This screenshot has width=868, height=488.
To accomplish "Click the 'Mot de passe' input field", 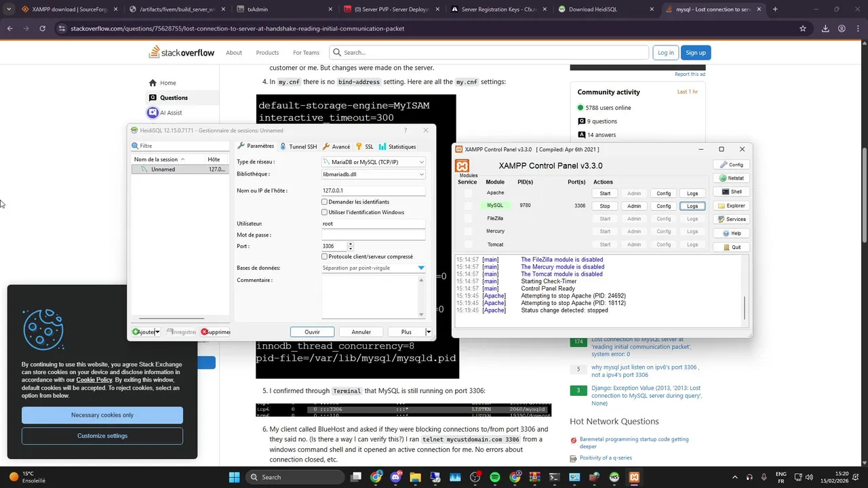I will (373, 235).
